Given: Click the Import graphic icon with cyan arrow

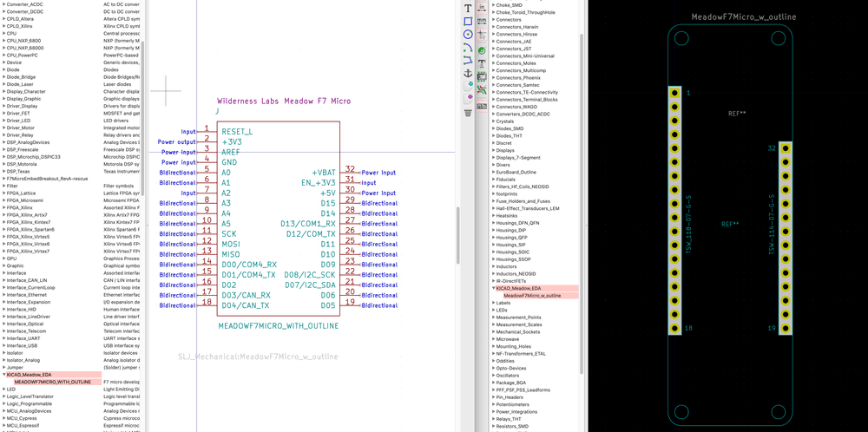Looking at the screenshot, I should [x=468, y=85].
